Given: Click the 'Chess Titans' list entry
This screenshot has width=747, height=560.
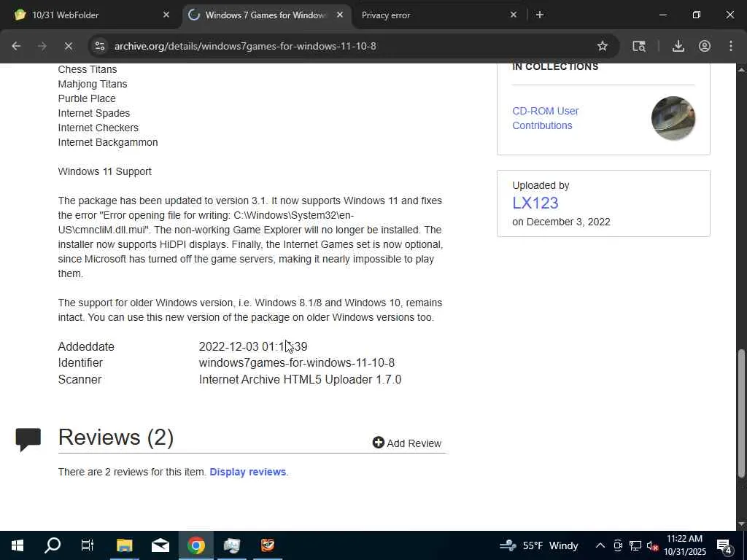Looking at the screenshot, I should click(x=88, y=69).
